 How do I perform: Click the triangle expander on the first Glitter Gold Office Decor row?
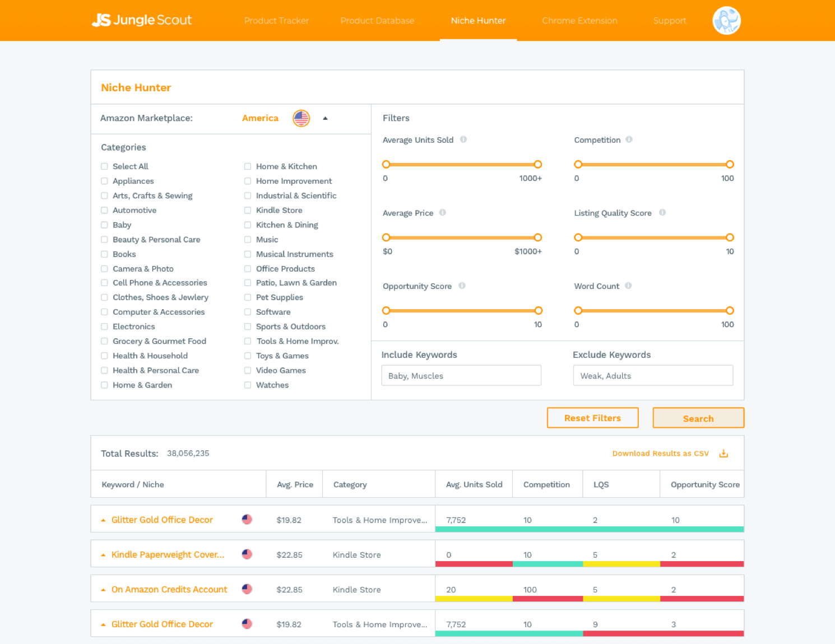[x=103, y=520]
